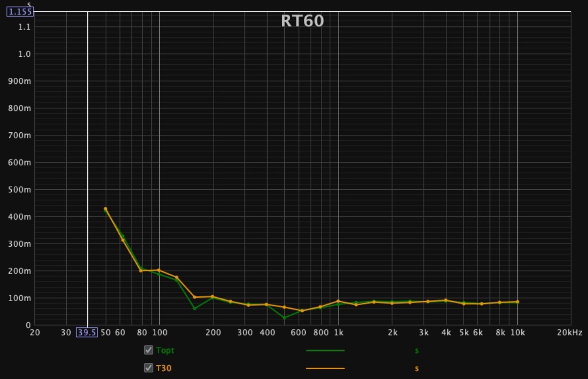Uncheck the T30 trace checkbox
Screen dimensions: 588x379
click(x=148, y=368)
